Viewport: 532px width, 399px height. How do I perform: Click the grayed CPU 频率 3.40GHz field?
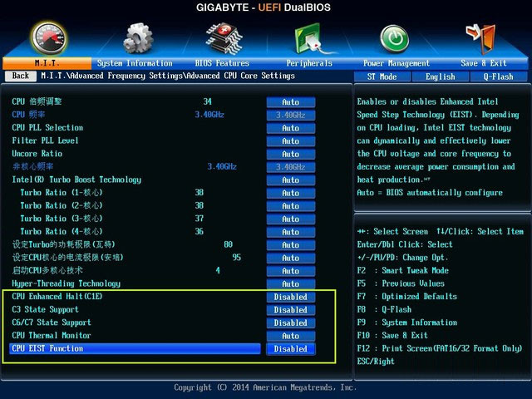click(291, 115)
